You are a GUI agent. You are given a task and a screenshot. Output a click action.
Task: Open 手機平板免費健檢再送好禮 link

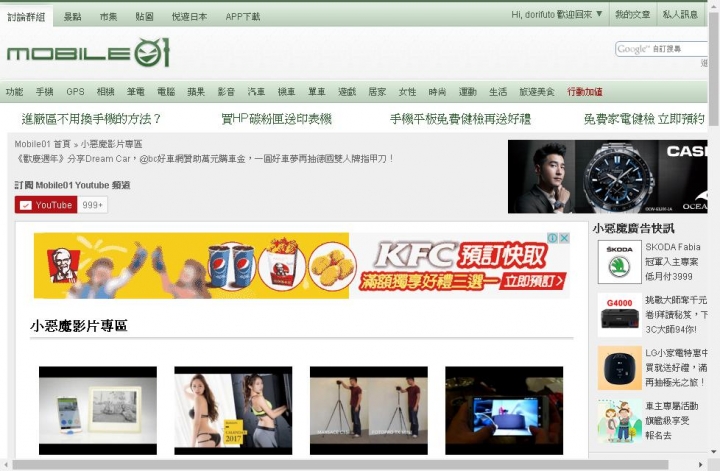(x=460, y=119)
